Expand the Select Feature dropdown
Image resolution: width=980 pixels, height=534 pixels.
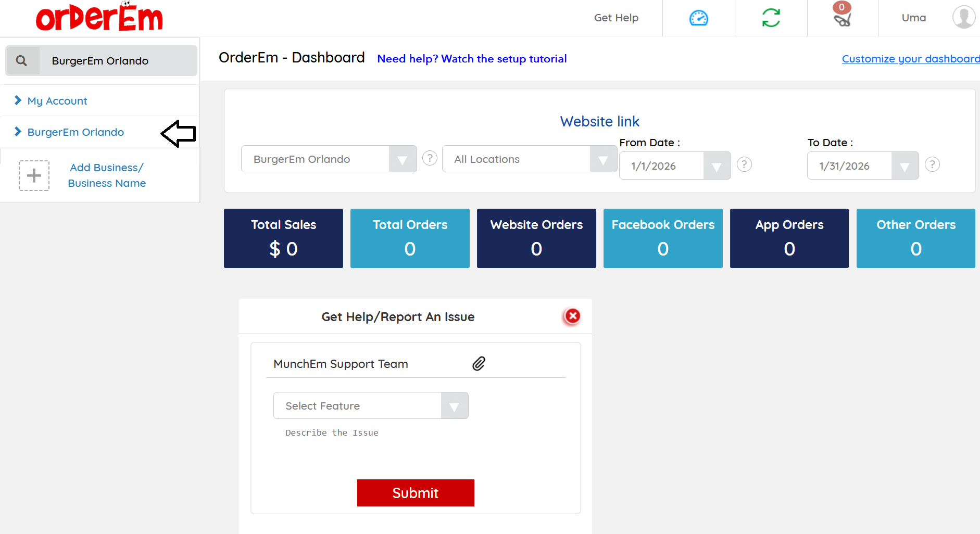point(454,406)
